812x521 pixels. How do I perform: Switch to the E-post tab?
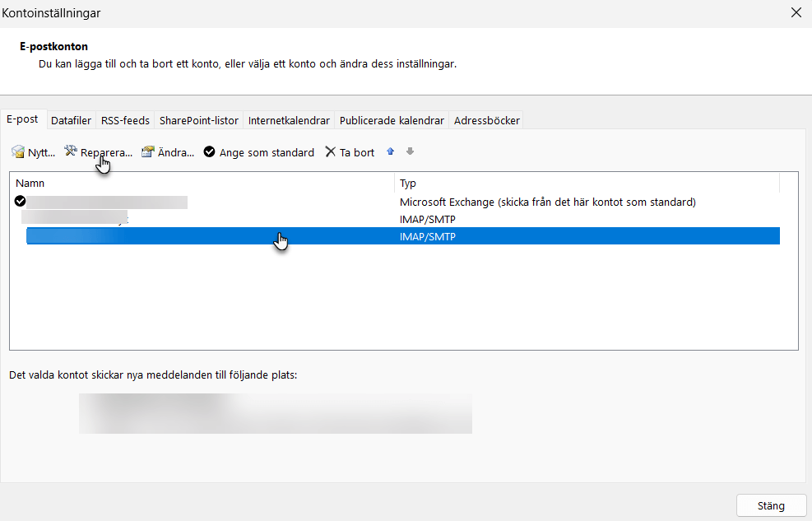coord(22,119)
